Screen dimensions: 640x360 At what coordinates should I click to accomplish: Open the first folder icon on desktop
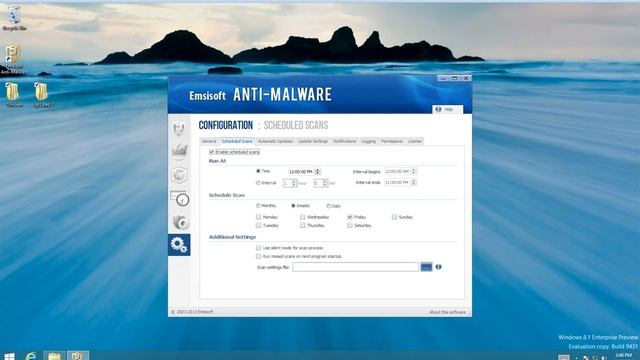click(13, 94)
